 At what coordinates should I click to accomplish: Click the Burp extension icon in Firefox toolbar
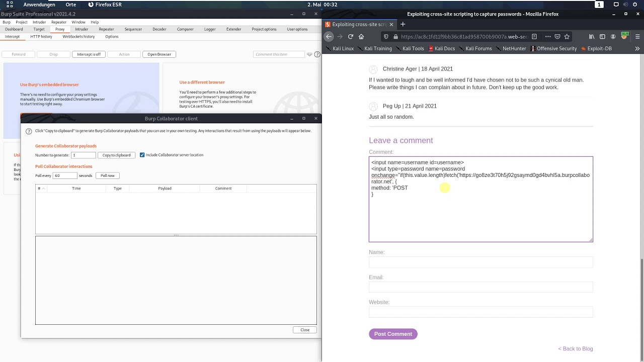(624, 36)
